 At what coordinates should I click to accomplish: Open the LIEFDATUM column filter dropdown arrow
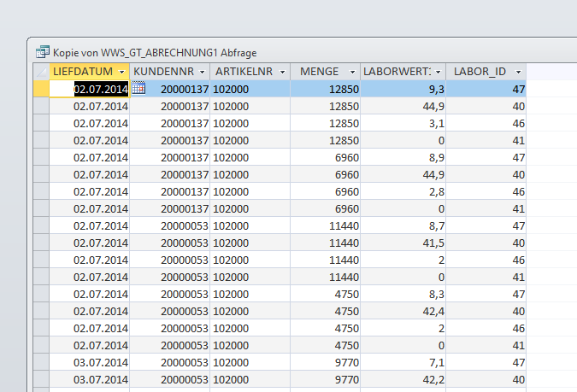(x=121, y=72)
